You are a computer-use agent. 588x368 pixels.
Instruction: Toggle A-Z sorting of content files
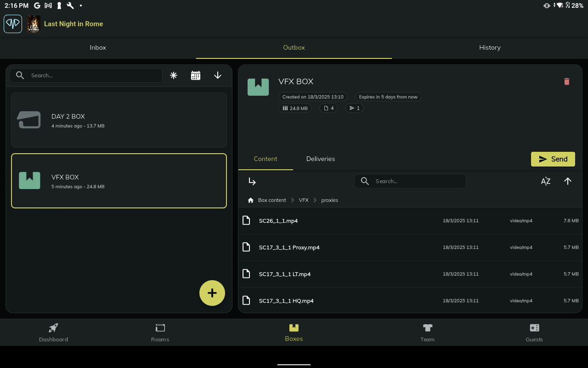(x=545, y=181)
